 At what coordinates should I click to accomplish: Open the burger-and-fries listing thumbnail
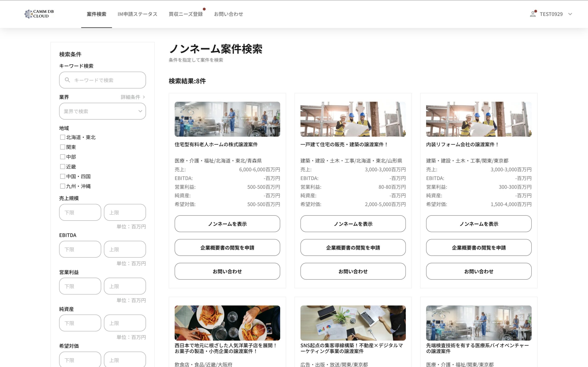click(x=227, y=323)
